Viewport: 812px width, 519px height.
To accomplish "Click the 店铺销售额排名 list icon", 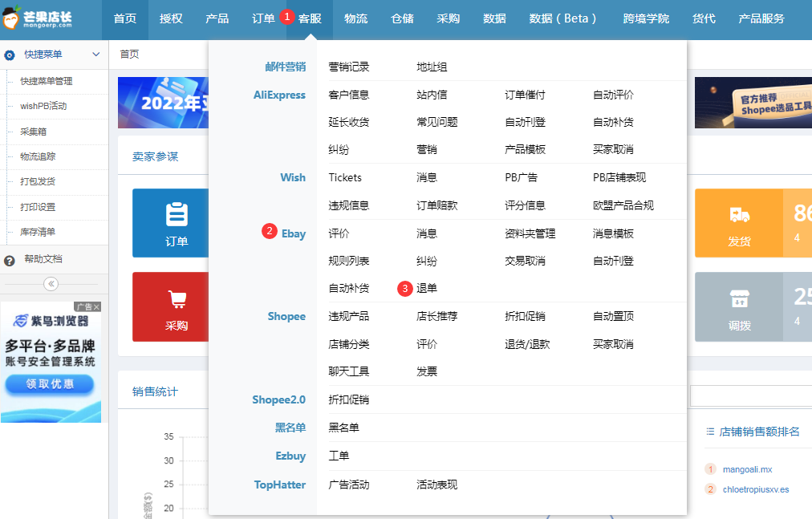I will [x=710, y=432].
